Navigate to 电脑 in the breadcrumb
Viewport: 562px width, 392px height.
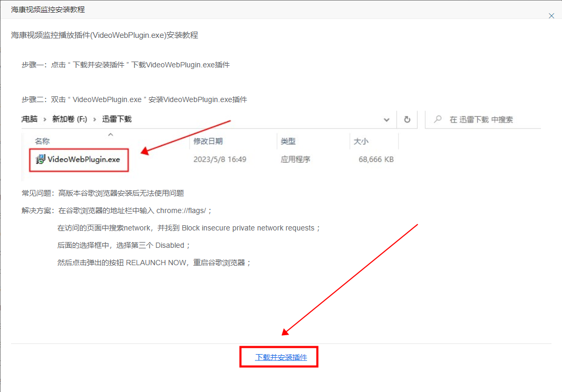click(29, 119)
